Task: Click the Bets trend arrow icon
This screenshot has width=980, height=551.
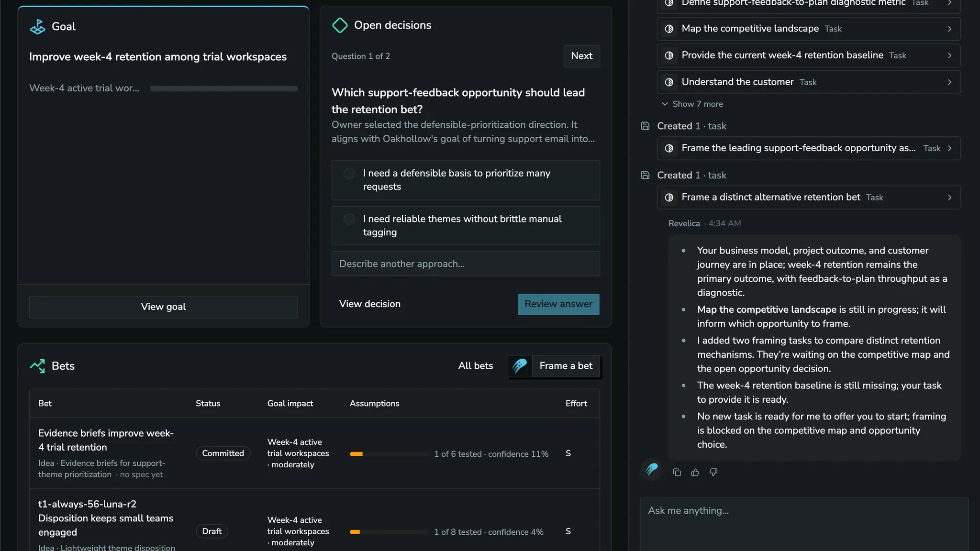Action: (x=37, y=366)
